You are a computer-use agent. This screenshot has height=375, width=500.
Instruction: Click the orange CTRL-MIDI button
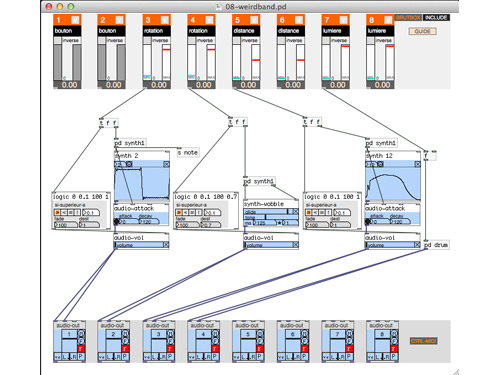(x=423, y=341)
